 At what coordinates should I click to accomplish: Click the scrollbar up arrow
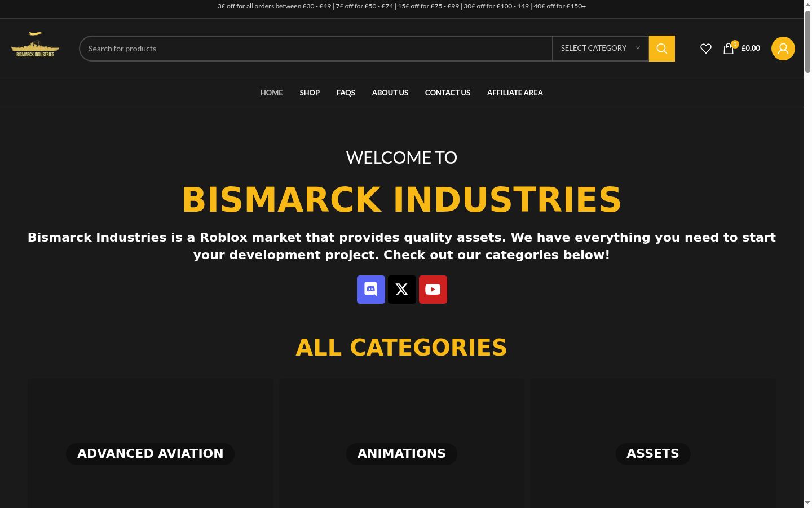click(807, 4)
